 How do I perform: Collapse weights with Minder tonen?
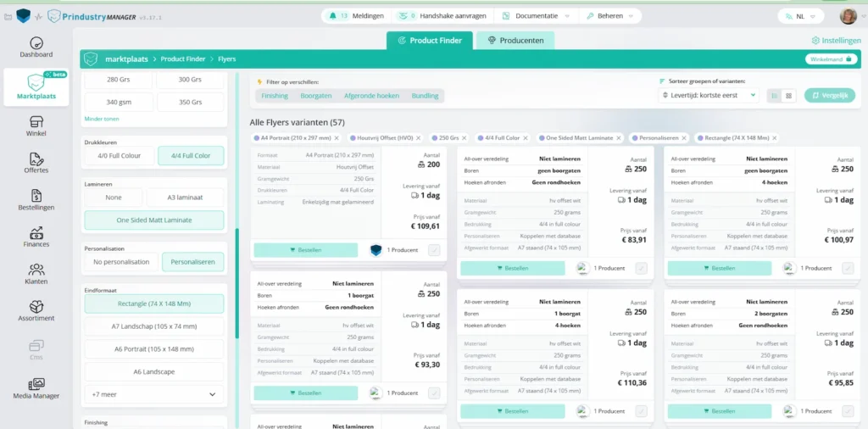point(102,119)
